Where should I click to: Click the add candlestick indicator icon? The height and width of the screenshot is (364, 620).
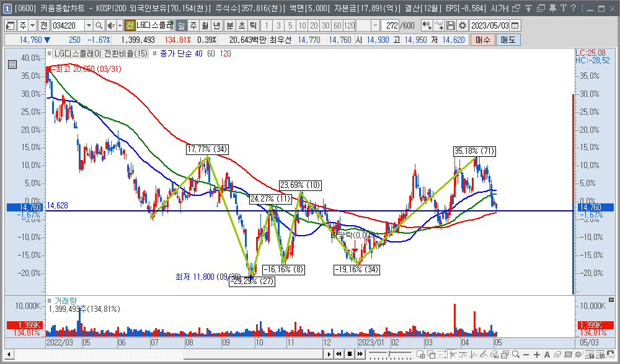point(427,25)
